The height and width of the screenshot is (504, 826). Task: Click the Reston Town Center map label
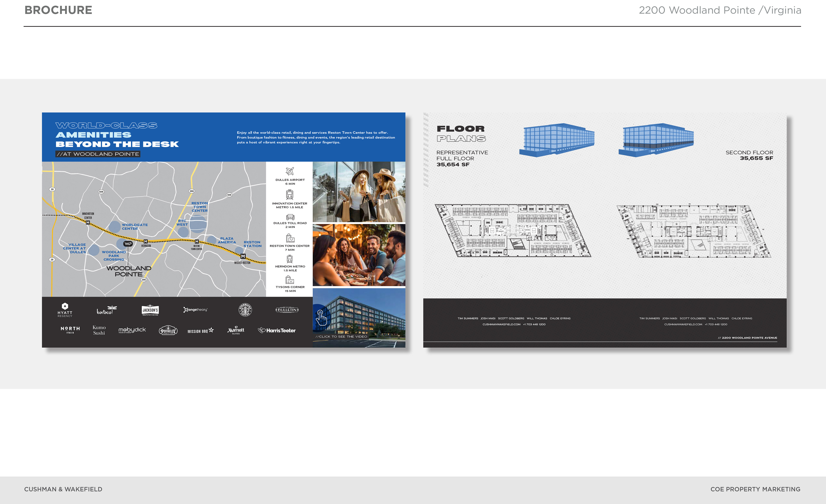coord(199,207)
